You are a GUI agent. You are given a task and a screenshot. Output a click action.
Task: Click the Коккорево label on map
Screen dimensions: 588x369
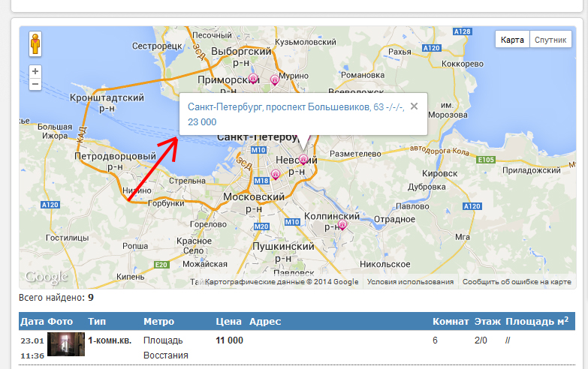(463, 64)
